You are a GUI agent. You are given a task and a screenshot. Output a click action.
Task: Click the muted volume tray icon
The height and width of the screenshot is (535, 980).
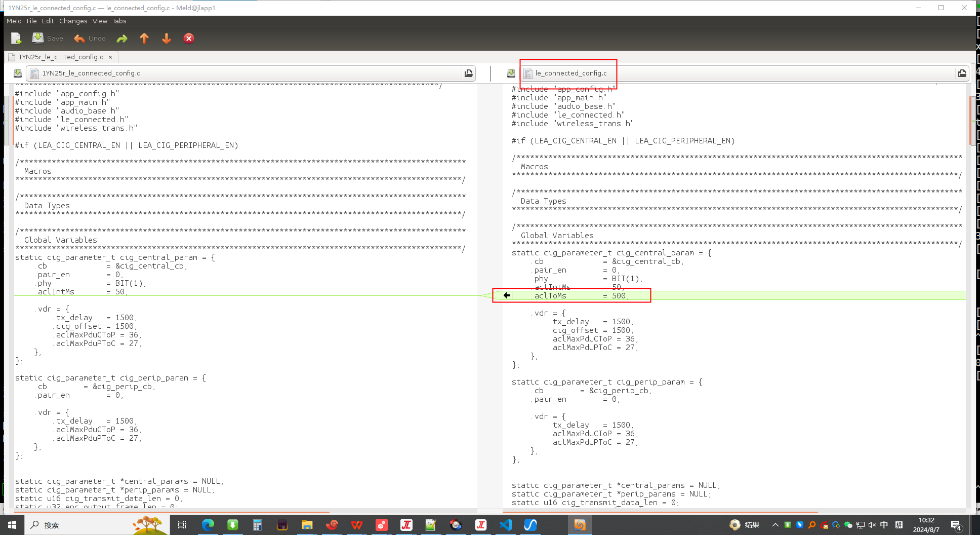point(872,525)
